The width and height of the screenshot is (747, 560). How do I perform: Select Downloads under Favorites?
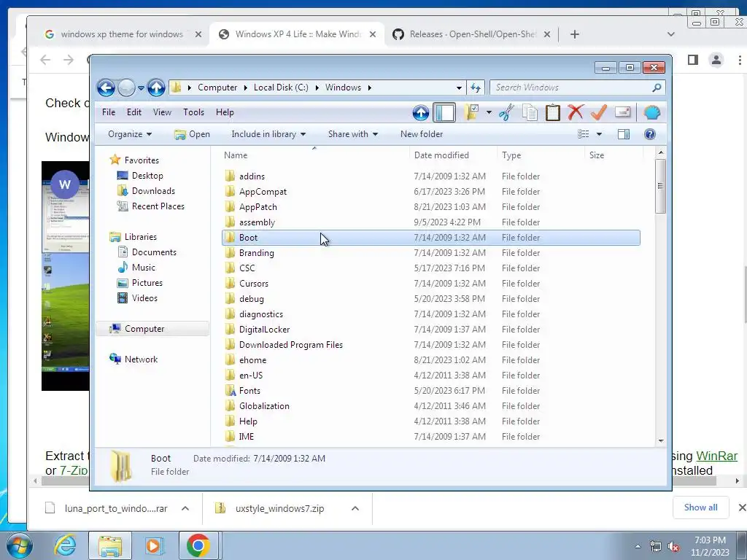[x=153, y=191]
